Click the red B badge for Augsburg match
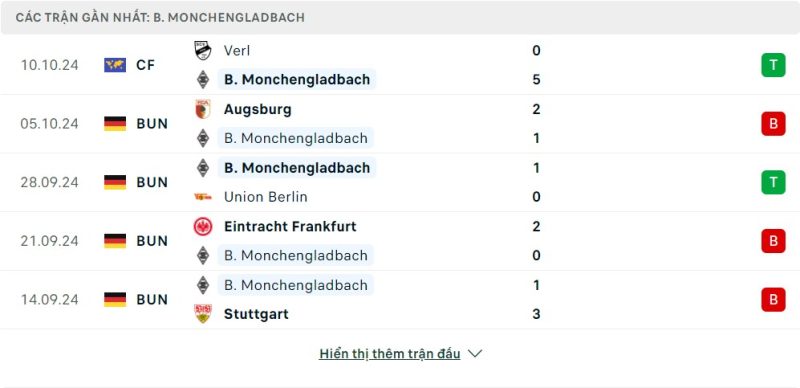This screenshot has width=800, height=388. pyautogui.click(x=773, y=124)
